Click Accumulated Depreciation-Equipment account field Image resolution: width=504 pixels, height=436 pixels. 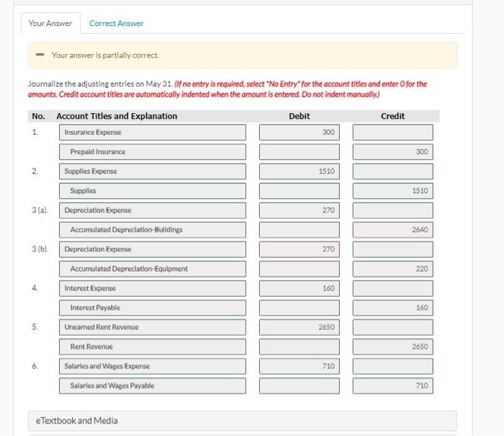pyautogui.click(x=153, y=269)
